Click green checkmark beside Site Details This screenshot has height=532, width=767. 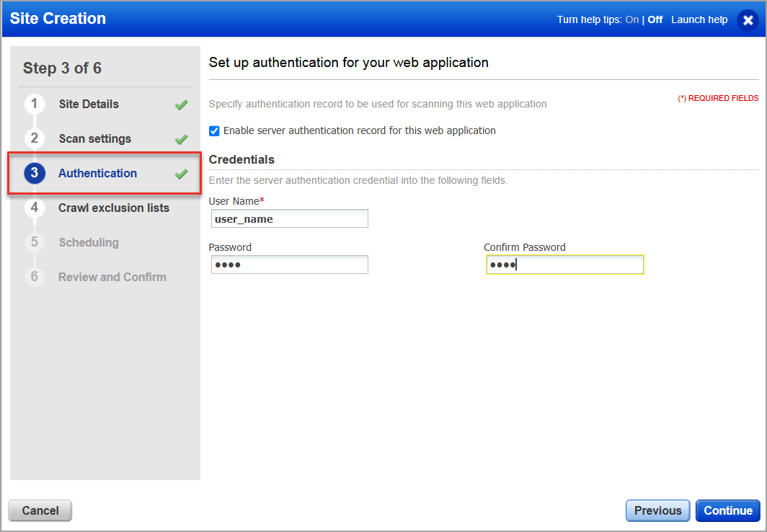(181, 105)
